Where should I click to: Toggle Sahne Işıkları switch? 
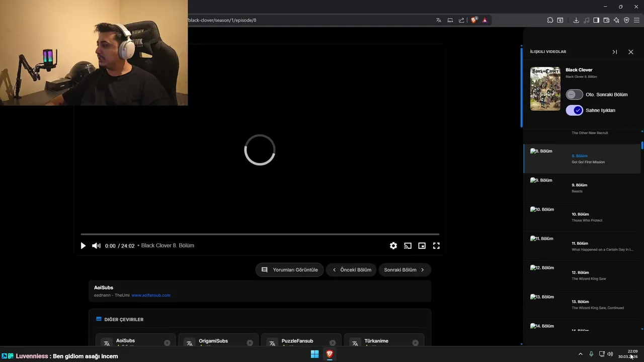coord(574,110)
